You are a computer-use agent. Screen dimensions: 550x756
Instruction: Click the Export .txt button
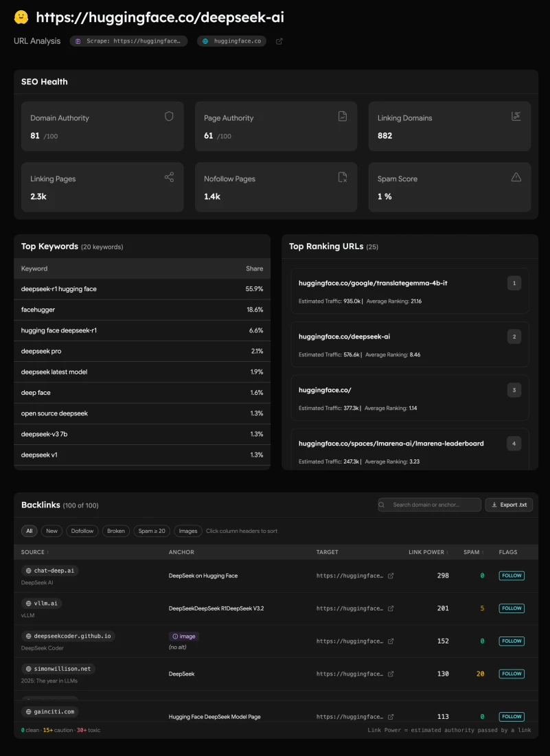509,505
